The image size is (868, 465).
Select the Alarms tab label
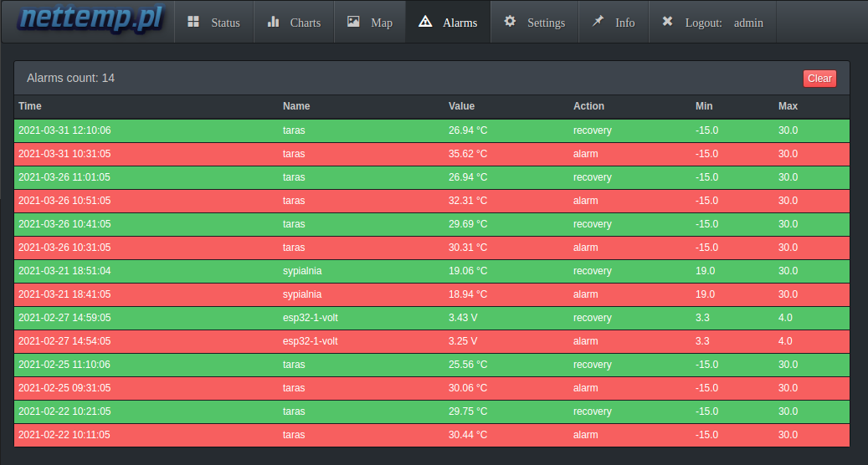coord(460,23)
